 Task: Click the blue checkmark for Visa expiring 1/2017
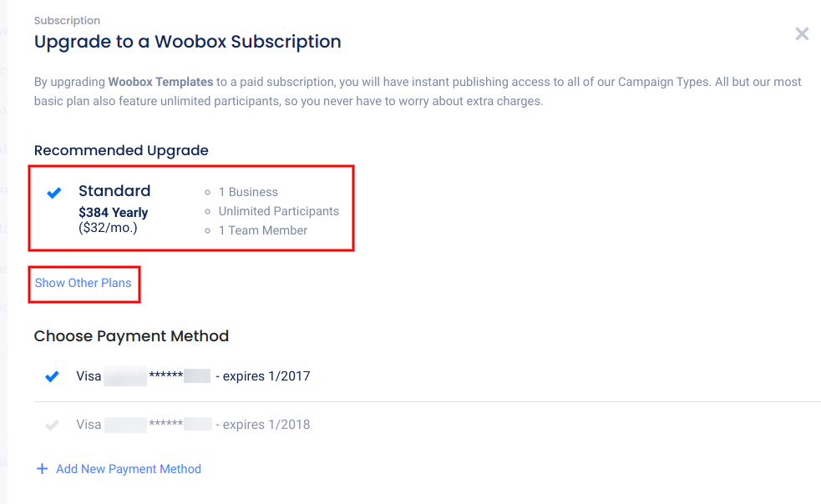pos(52,376)
